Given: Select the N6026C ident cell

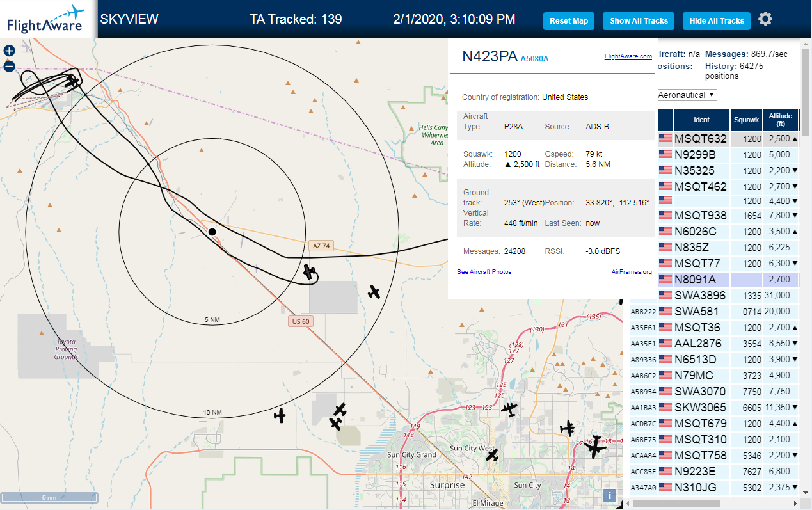Looking at the screenshot, I should coord(701,231).
